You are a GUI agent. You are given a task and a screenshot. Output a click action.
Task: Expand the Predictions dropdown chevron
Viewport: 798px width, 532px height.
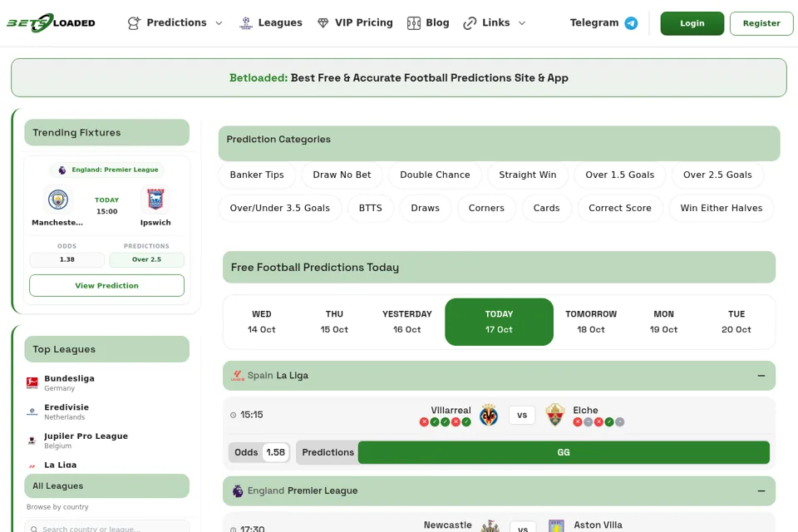coord(219,23)
